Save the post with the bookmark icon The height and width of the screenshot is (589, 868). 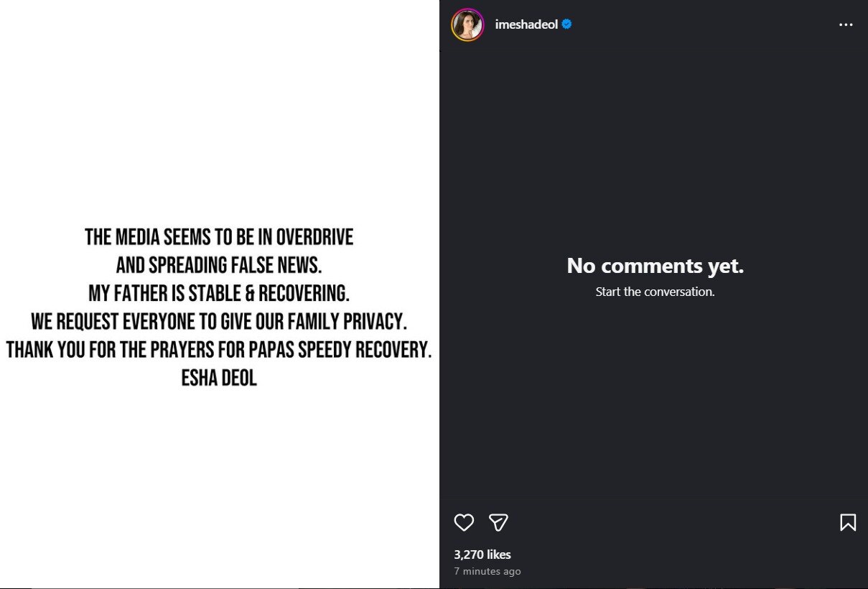pyautogui.click(x=847, y=522)
